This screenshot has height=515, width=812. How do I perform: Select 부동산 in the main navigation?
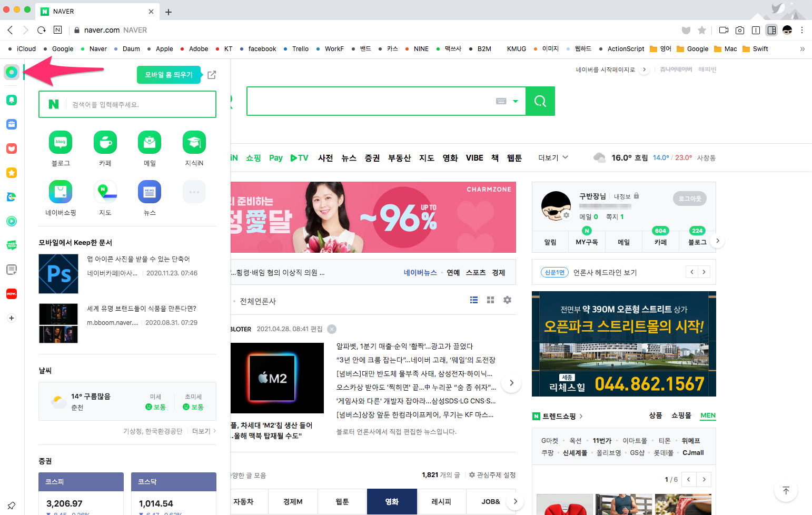click(399, 158)
